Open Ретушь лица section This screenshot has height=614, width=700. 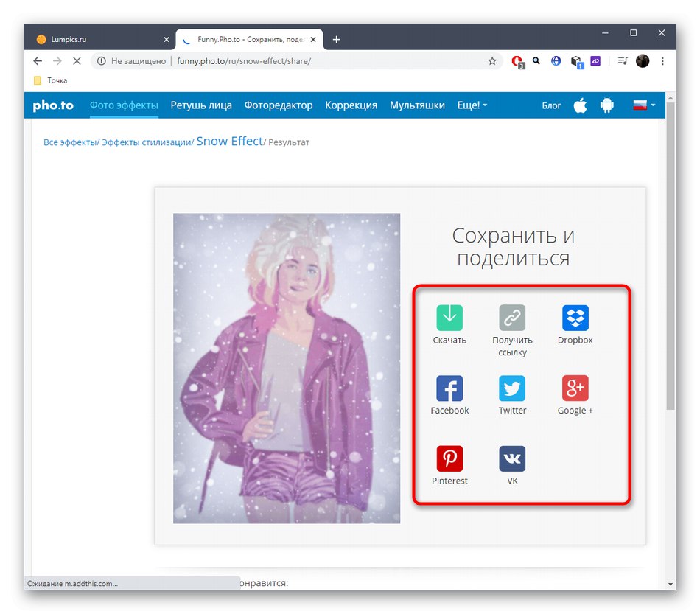201,105
